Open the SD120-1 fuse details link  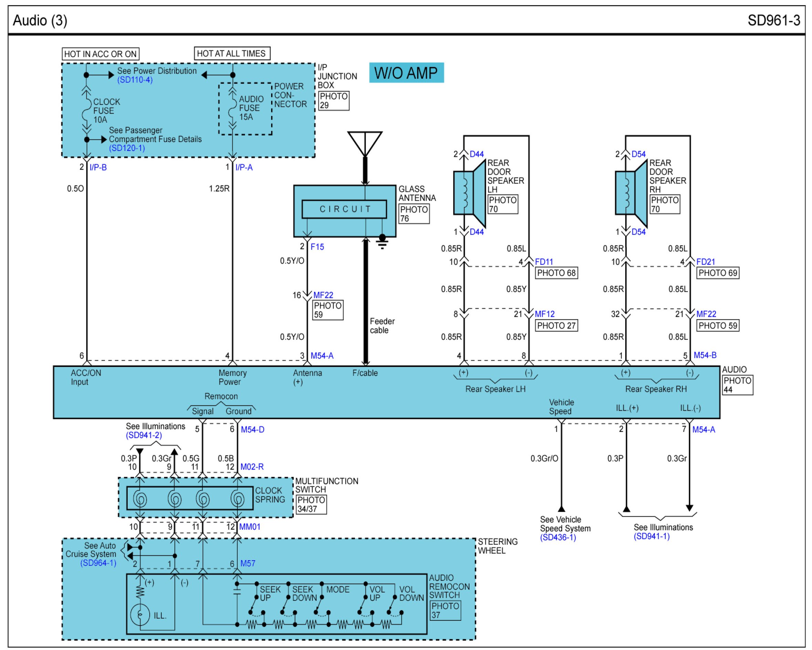tap(127, 148)
